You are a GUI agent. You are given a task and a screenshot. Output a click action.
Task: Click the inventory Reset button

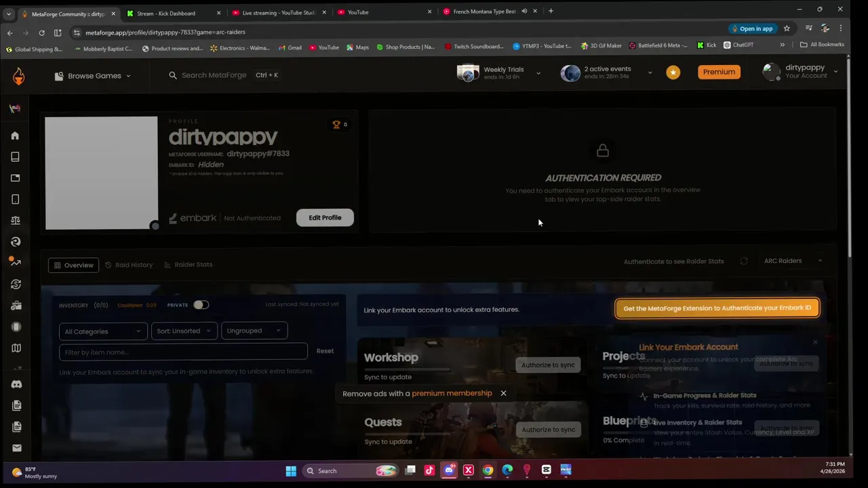[325, 351]
